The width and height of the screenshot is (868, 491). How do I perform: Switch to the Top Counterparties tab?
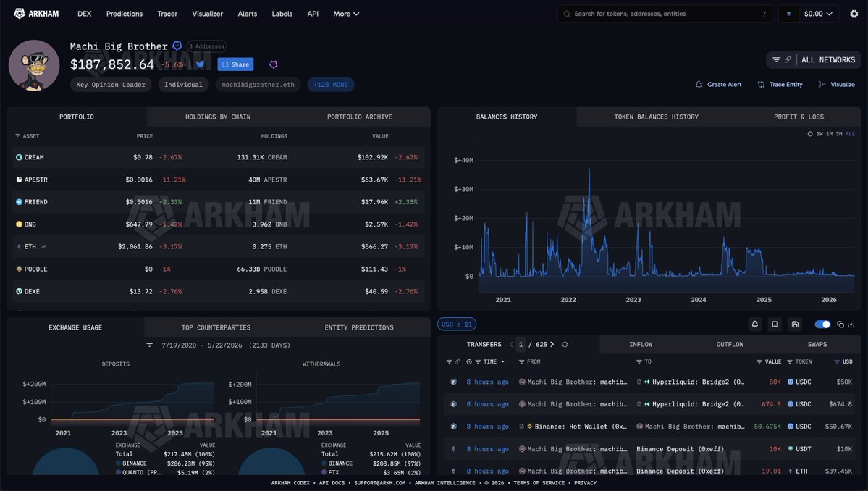[x=216, y=327]
